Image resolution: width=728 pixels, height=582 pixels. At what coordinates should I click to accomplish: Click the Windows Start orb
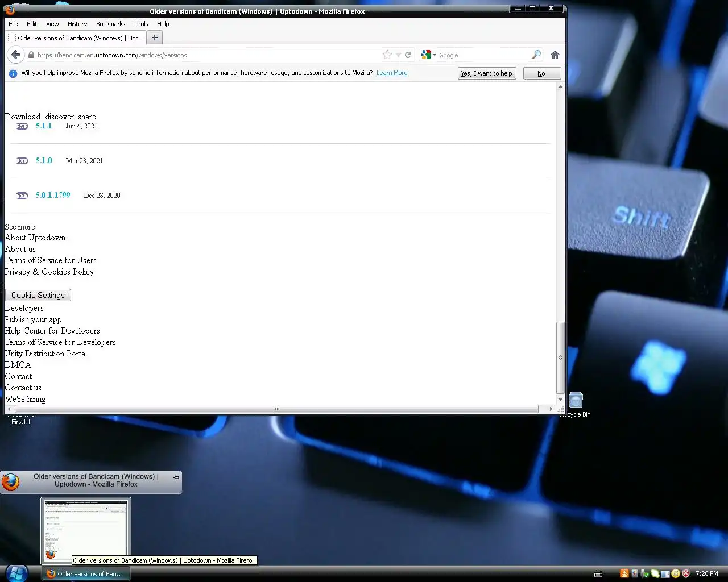click(x=16, y=573)
